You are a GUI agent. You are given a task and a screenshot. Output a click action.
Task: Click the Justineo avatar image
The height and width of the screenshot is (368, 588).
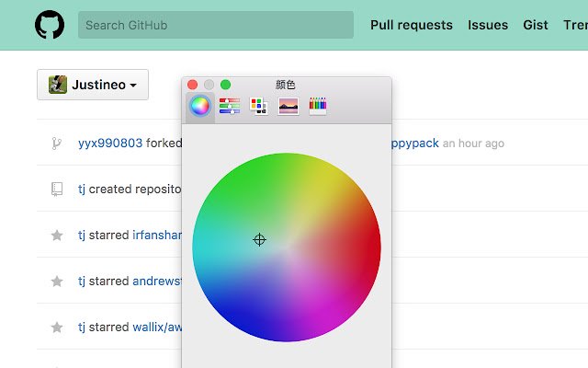click(x=58, y=85)
